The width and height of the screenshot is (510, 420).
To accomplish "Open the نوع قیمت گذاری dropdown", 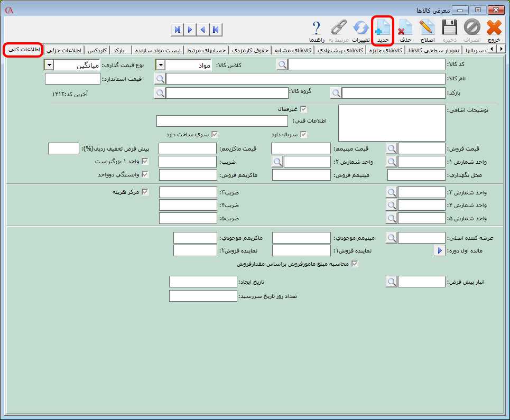I will (x=49, y=65).
